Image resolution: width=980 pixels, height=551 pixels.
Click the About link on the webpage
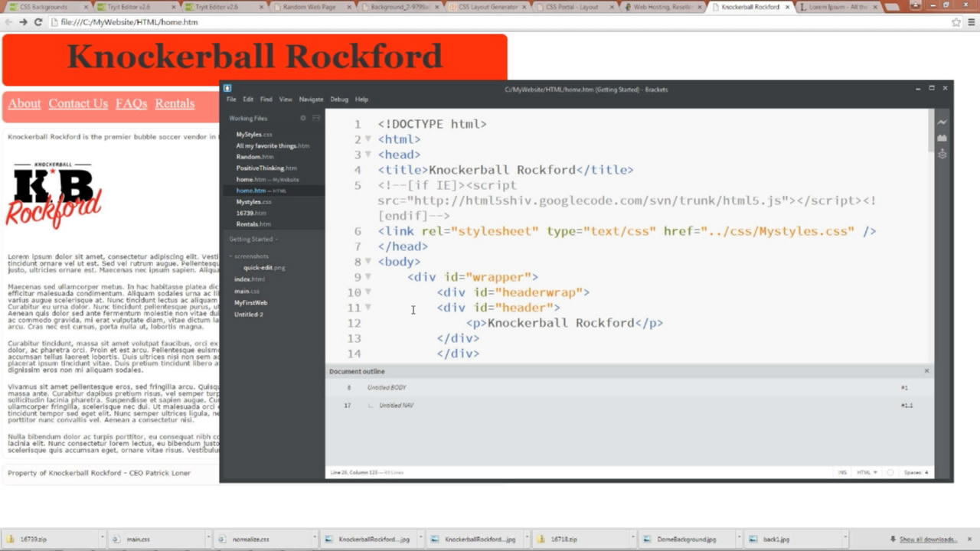24,103
